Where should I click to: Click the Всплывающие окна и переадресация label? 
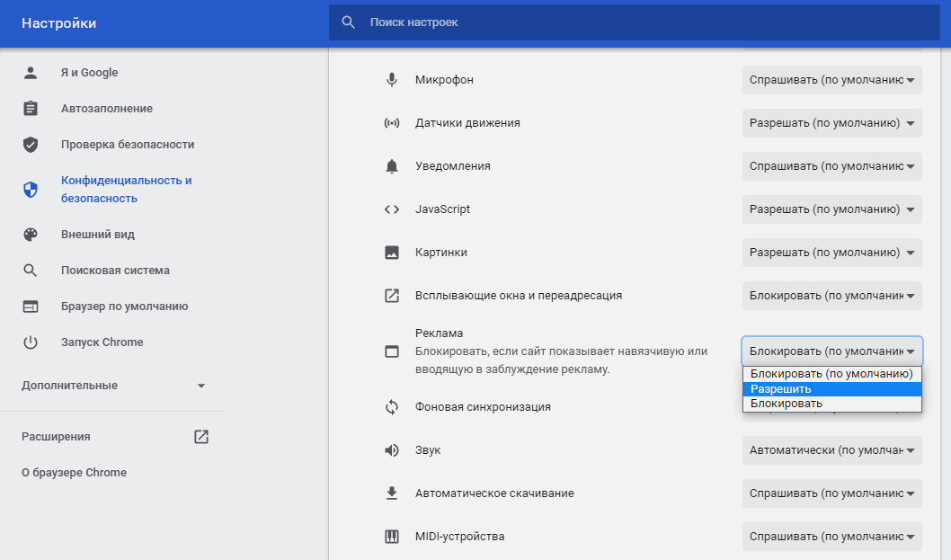[x=519, y=296]
